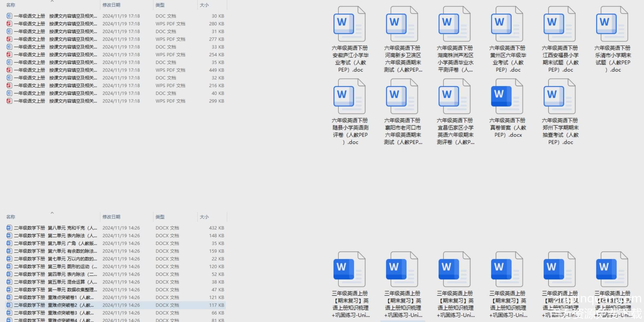The height and width of the screenshot is (322, 644).
Task: Open the 安徽庐江小学毕业考试 Word file icon
Action: coord(349,24)
